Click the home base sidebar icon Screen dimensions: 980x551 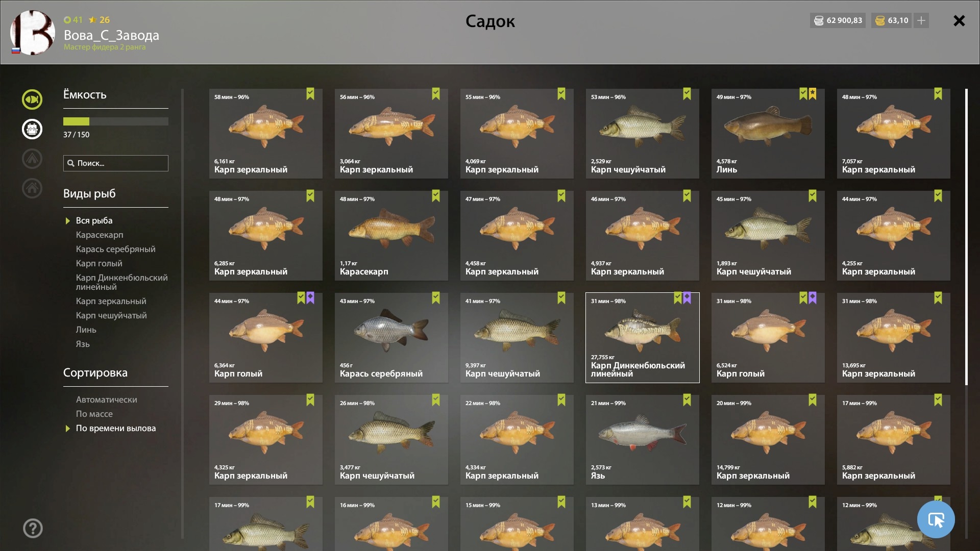pos(32,188)
